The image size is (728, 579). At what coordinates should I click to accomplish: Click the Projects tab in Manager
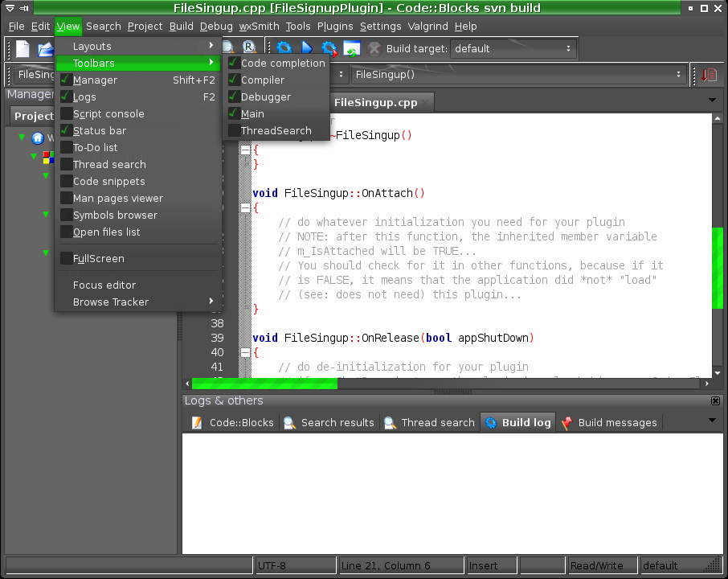[33, 116]
